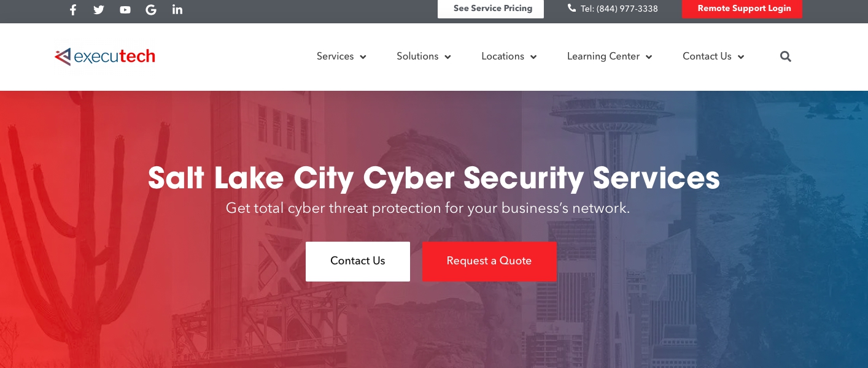Select the Services menu item

pos(335,56)
